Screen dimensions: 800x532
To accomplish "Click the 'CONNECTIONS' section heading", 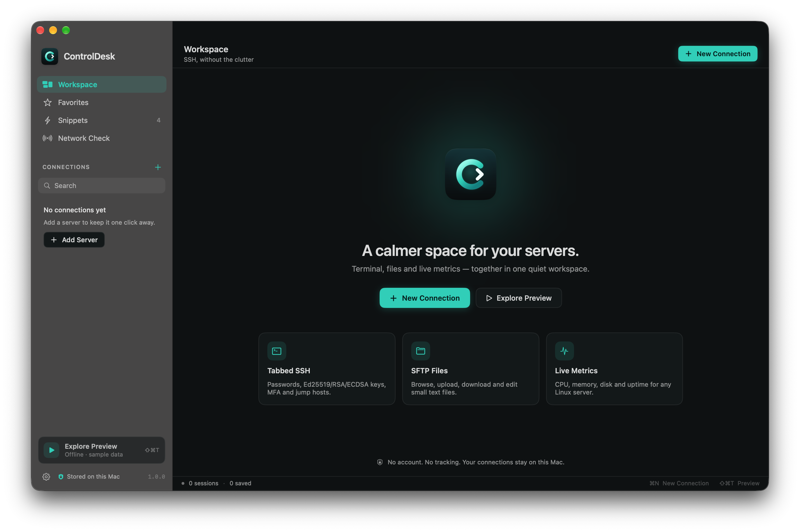I will pos(66,167).
